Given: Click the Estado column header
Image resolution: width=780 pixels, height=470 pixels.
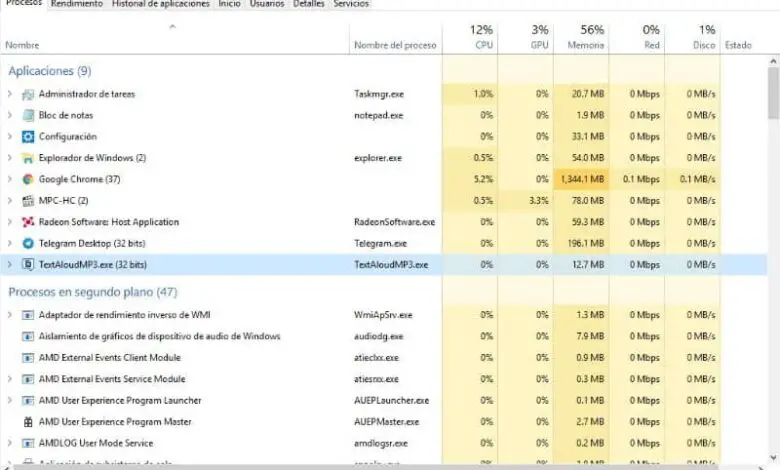Looking at the screenshot, I should (x=738, y=45).
